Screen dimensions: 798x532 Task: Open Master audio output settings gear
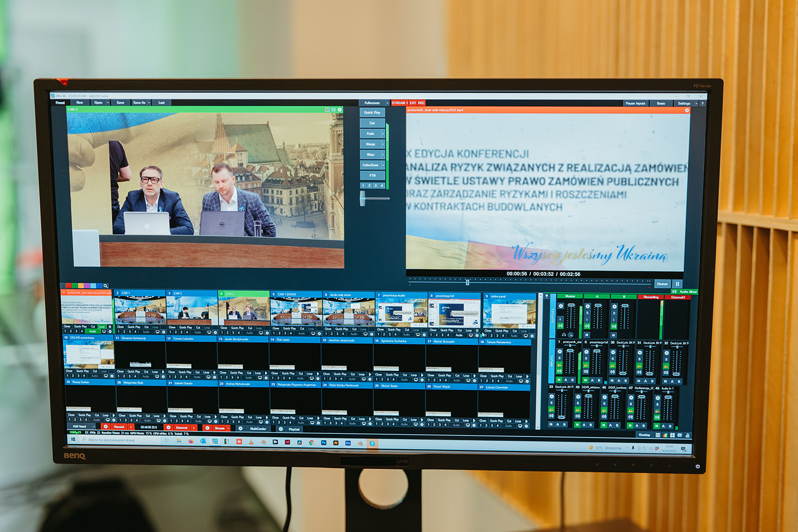tap(561, 306)
